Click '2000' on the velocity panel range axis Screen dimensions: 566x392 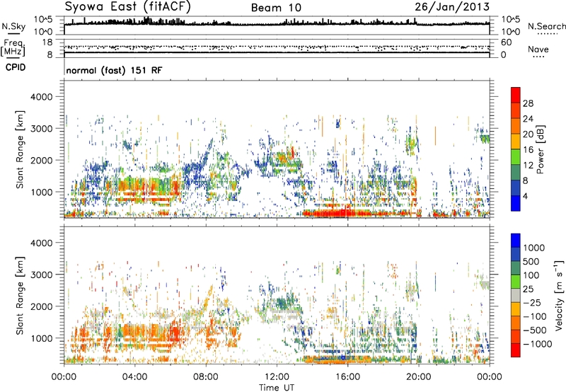click(42, 306)
